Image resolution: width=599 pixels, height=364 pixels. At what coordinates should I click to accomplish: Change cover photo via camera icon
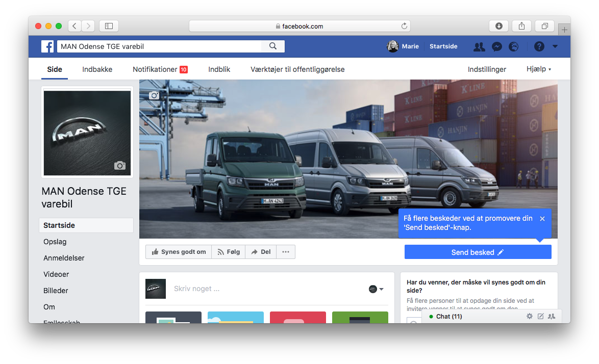[x=154, y=95]
